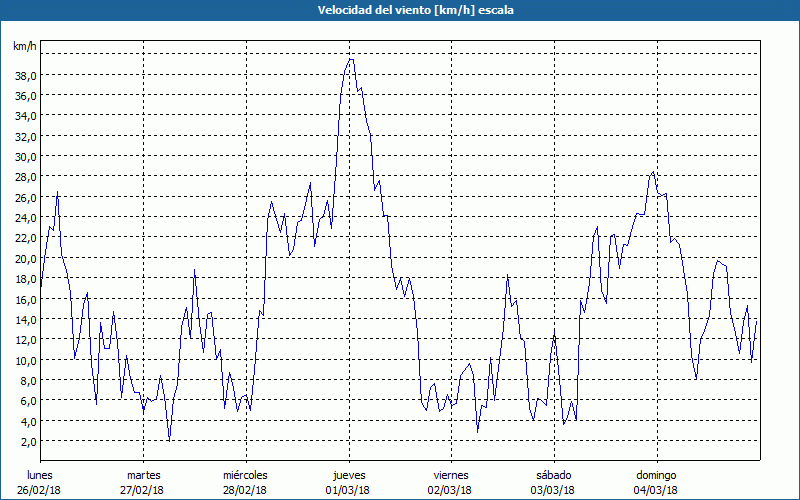Click the Monday peak near 26 km/h
The height and width of the screenshot is (500, 800).
click(x=57, y=192)
